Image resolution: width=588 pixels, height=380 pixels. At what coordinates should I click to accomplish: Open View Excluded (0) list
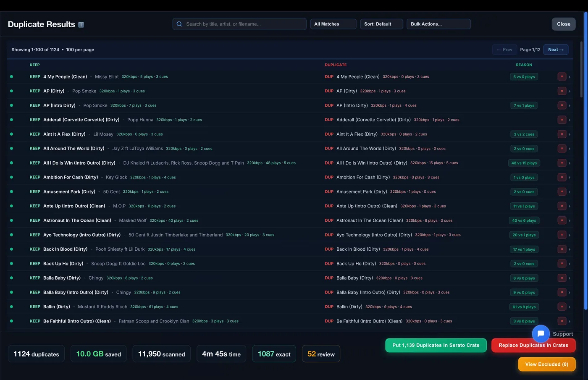click(x=547, y=364)
